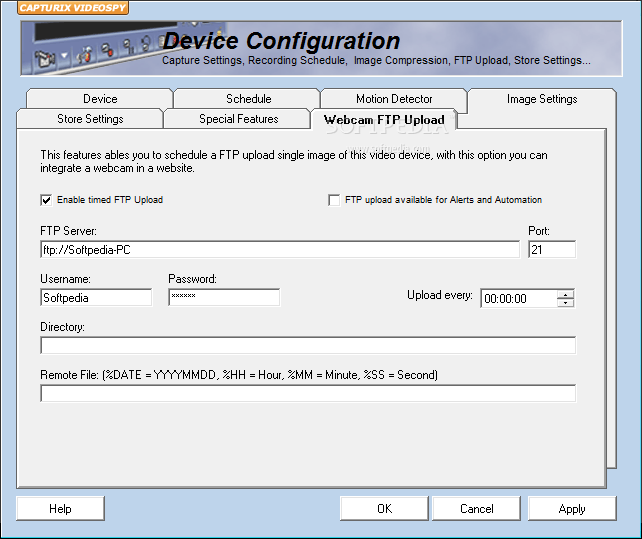Decrease upload interval with the down arrow
The height and width of the screenshot is (539, 642).
click(566, 303)
